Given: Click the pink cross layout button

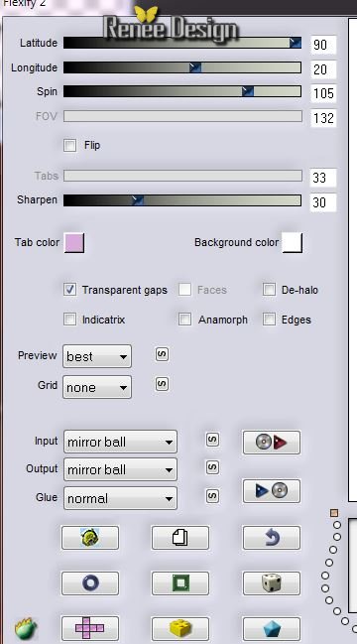Looking at the screenshot, I should [x=90, y=628].
